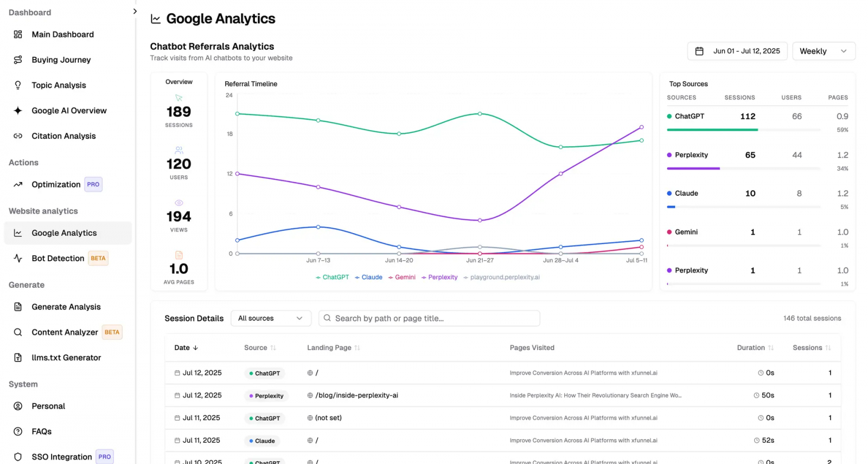This screenshot has height=464, width=868.
Task: Toggle Claude series in chart legend
Action: tap(369, 277)
